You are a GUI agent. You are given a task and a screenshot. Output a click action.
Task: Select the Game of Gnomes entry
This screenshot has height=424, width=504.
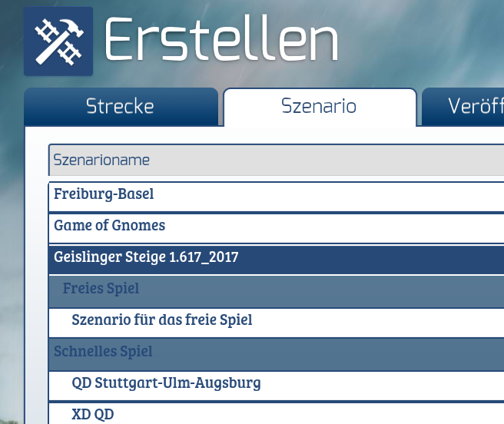109,226
